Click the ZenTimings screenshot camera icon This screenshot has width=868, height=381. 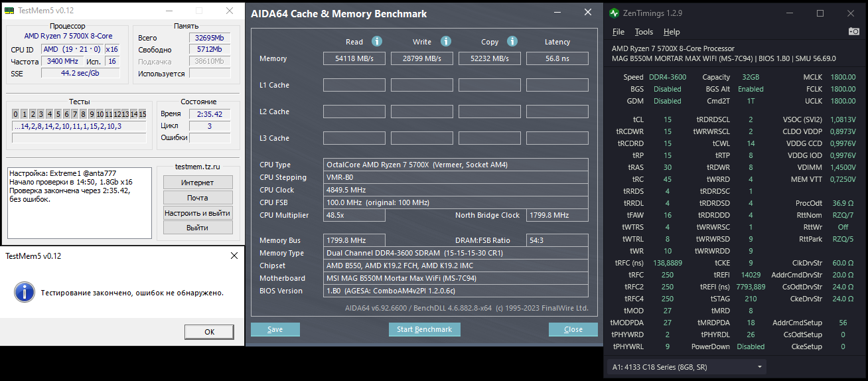854,31
